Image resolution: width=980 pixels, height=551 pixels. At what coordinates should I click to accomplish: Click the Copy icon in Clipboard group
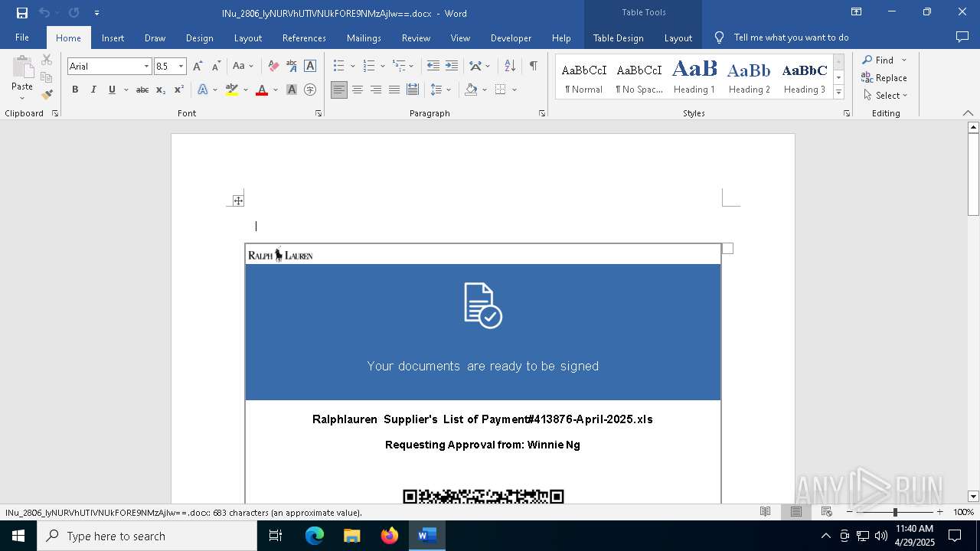pos(47,77)
